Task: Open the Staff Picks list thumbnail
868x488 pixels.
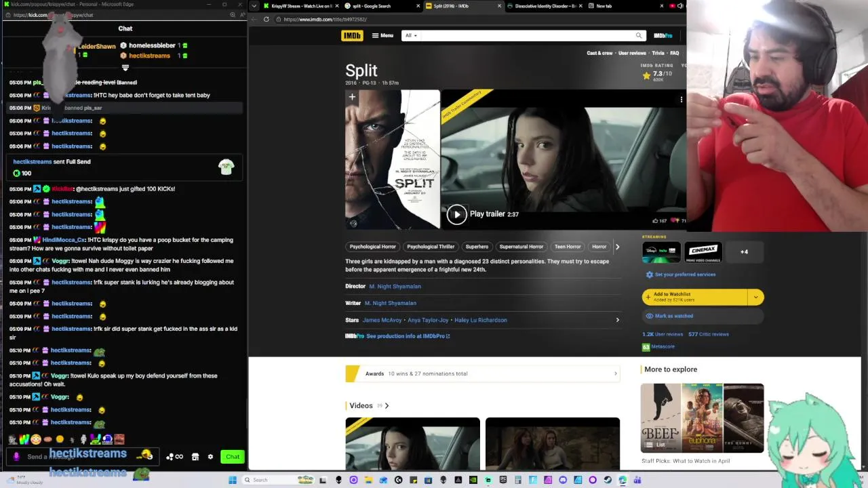Action: (702, 418)
